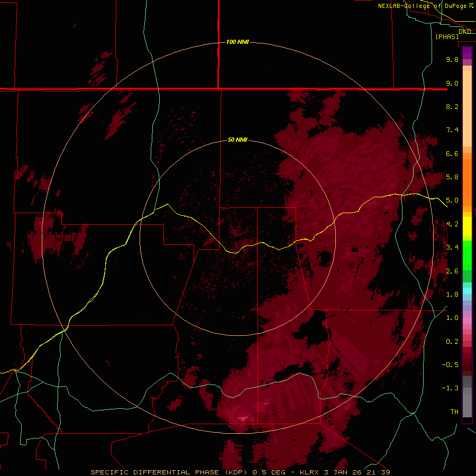The height and width of the screenshot is (476, 476).
Task: Select the -1.3 scale value
Action: (450, 388)
